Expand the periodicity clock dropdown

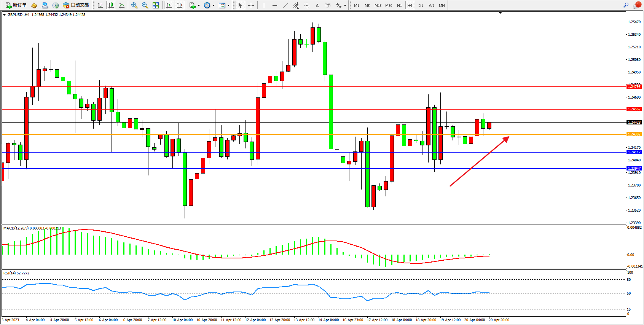[x=214, y=5]
